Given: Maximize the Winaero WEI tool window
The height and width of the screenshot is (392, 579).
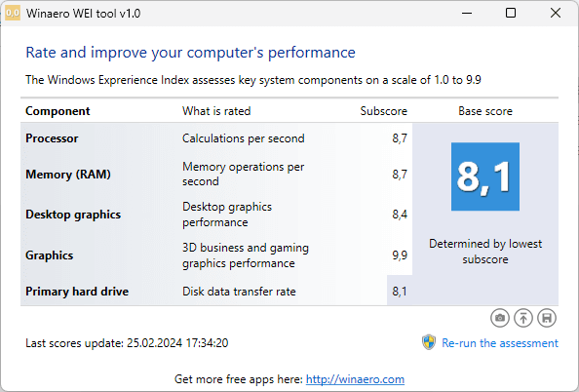Looking at the screenshot, I should point(511,14).
